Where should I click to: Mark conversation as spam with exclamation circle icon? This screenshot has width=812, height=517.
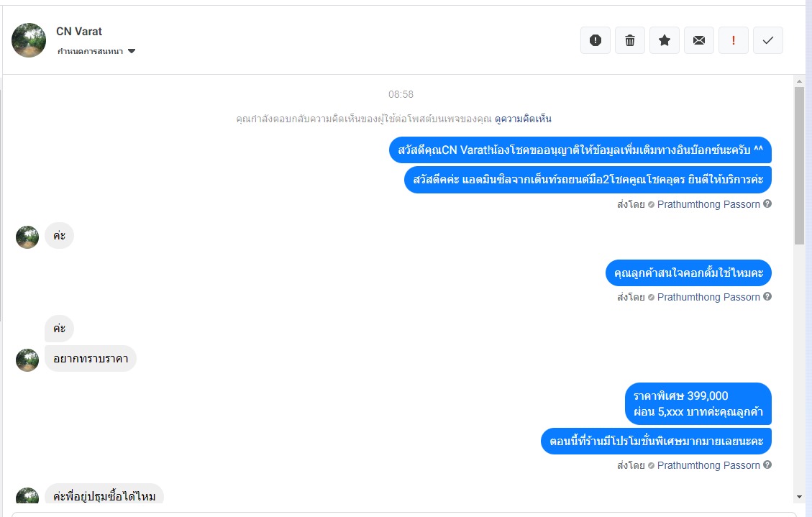point(596,40)
